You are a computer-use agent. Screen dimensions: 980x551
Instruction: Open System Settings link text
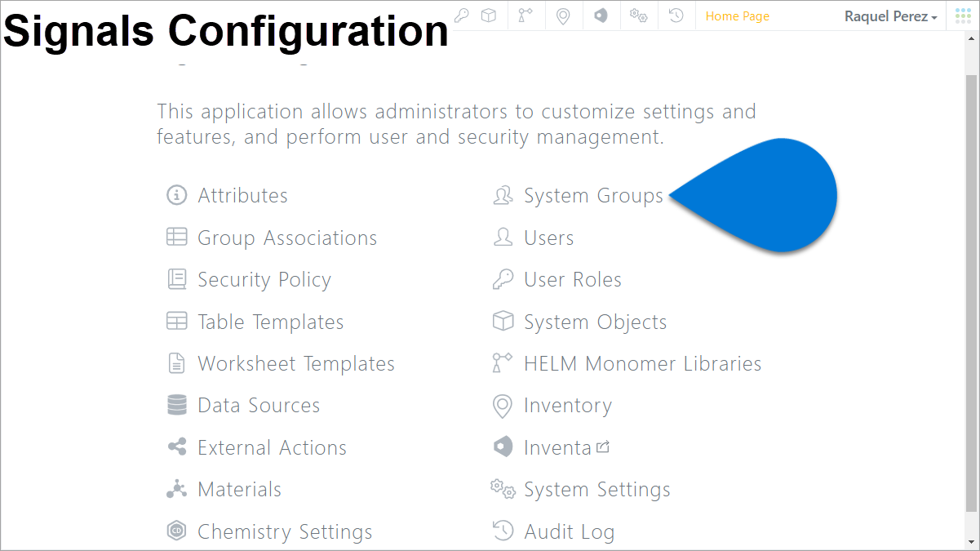[597, 490]
